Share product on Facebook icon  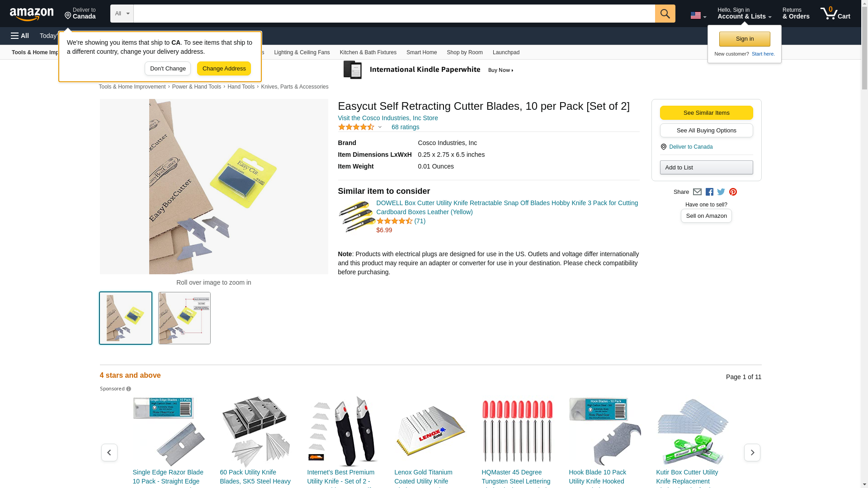tap(709, 192)
